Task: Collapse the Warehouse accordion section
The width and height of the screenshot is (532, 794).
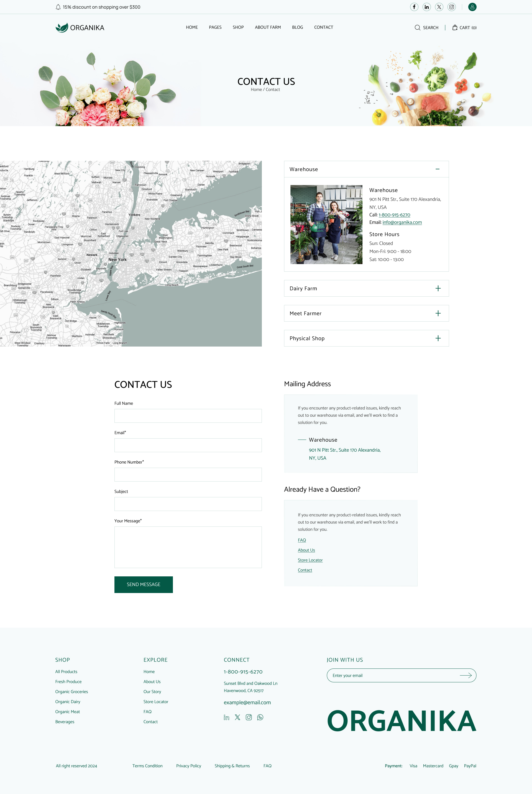Action: pos(437,169)
